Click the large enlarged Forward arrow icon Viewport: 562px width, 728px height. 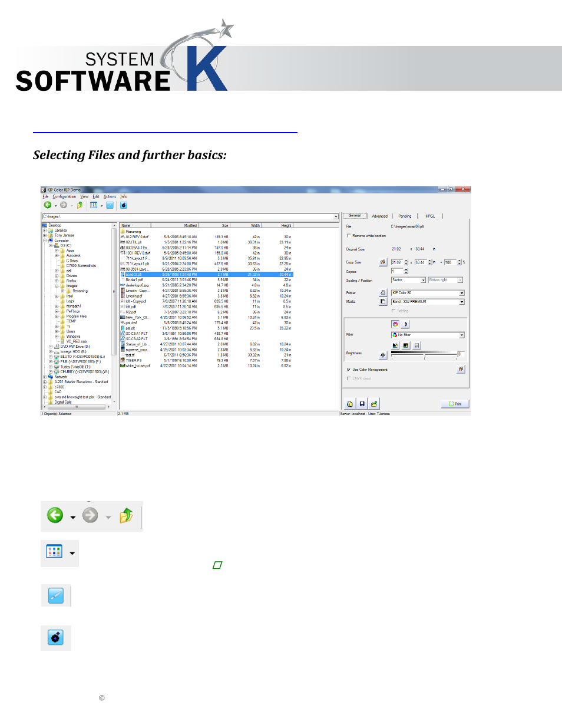pos(90,515)
